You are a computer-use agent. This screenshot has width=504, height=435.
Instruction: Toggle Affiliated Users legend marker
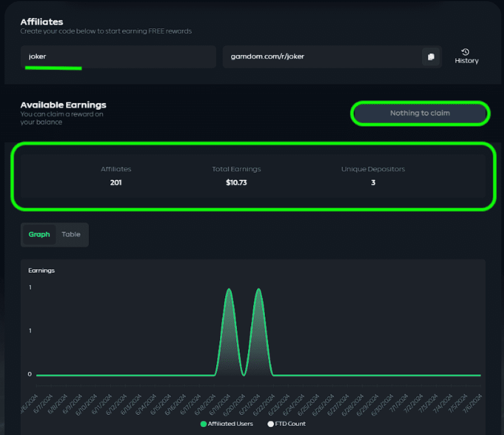coord(203,424)
